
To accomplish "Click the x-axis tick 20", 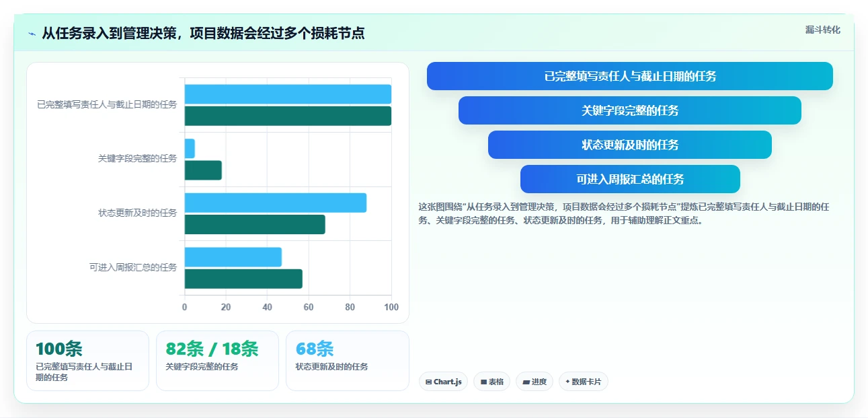I will click(226, 307).
